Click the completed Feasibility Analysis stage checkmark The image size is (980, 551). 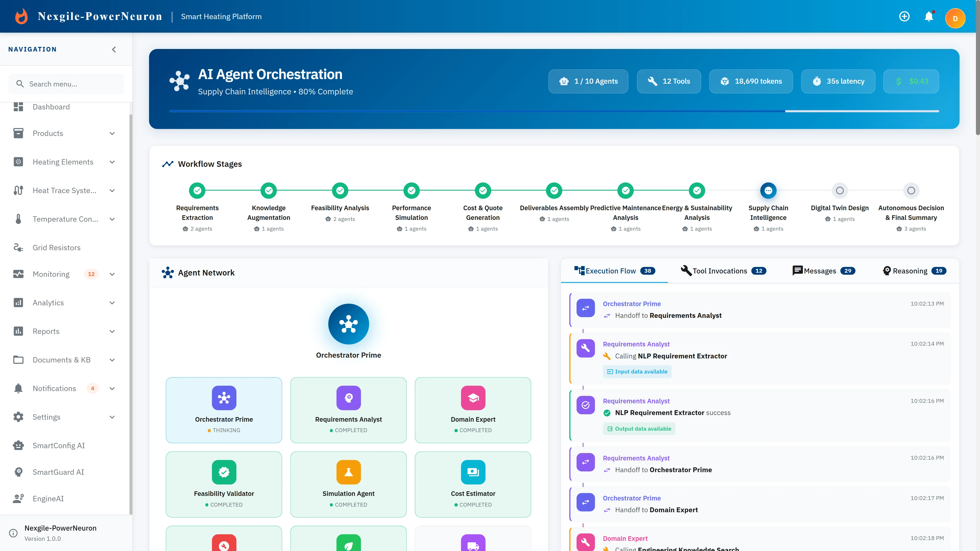(340, 191)
